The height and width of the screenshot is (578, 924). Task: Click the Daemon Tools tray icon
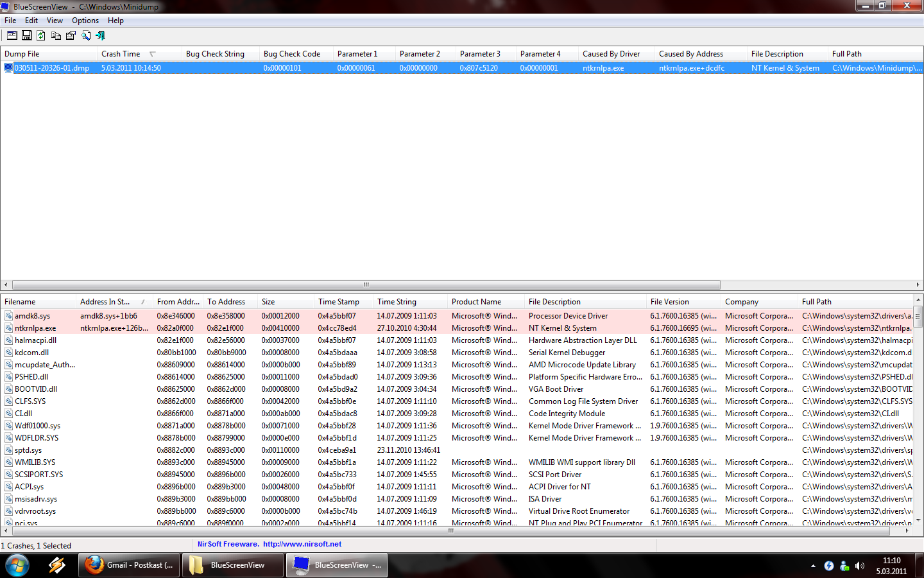829,566
